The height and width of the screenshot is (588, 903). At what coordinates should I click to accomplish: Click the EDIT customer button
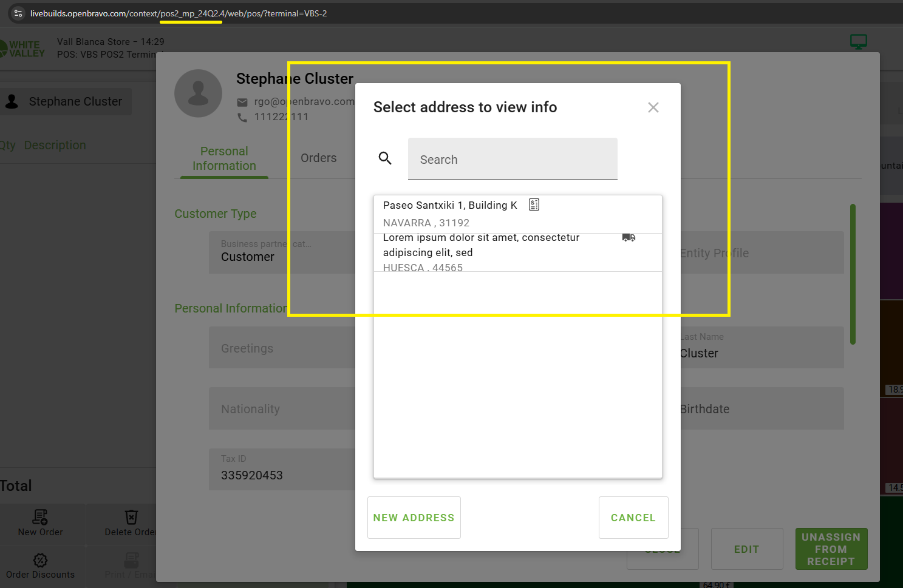point(746,549)
